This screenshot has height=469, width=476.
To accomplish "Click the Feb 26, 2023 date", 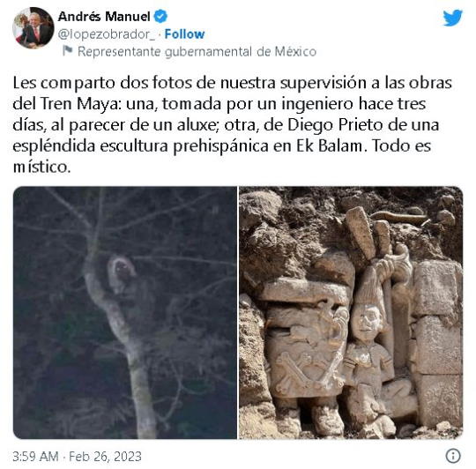I will 106,457.
